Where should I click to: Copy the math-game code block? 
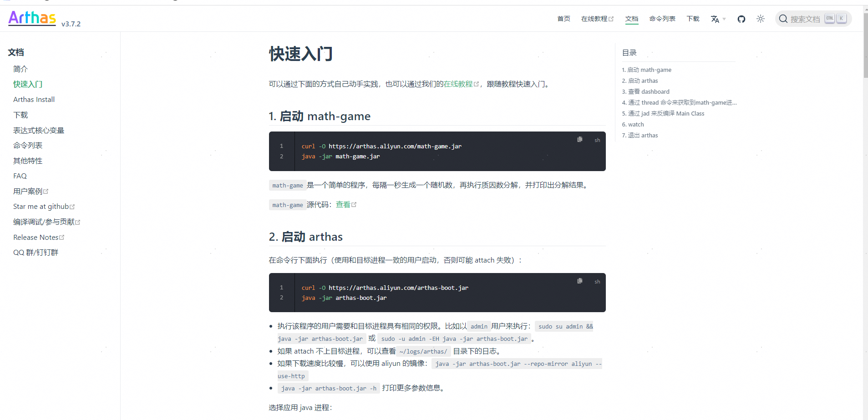(580, 139)
